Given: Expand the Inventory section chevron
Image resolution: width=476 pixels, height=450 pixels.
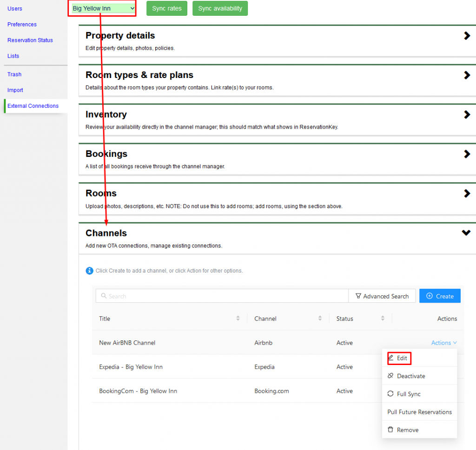Looking at the screenshot, I should [x=467, y=115].
